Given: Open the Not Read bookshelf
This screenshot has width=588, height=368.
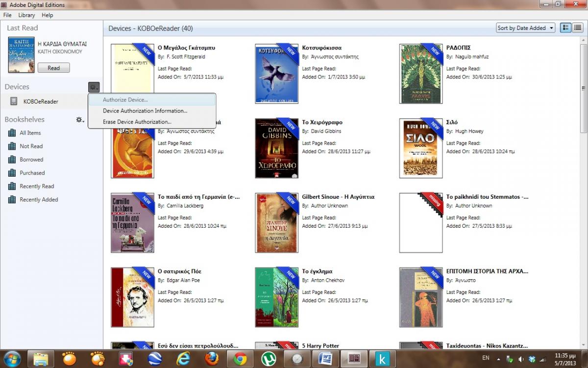Looking at the screenshot, I should (31, 146).
